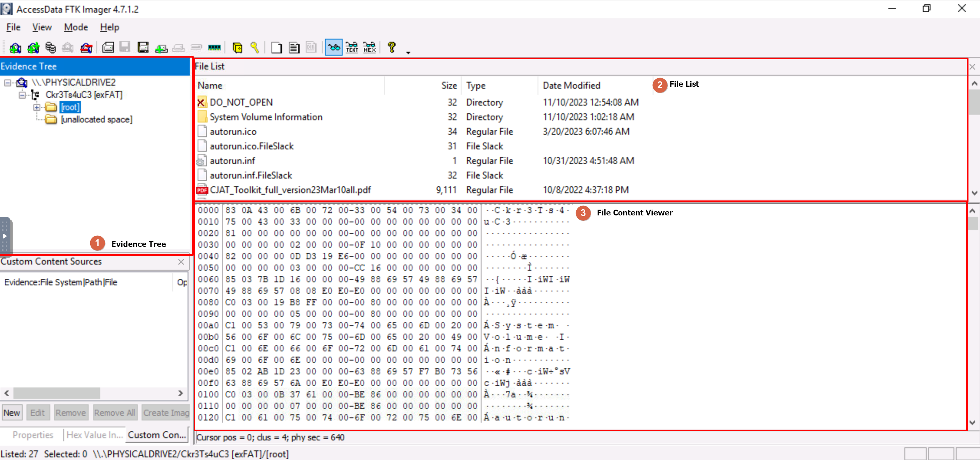The height and width of the screenshot is (460, 980).
Task: Collapse the Ckr3Ts4uC3 [exFAT] partition node
Action: coord(22,95)
